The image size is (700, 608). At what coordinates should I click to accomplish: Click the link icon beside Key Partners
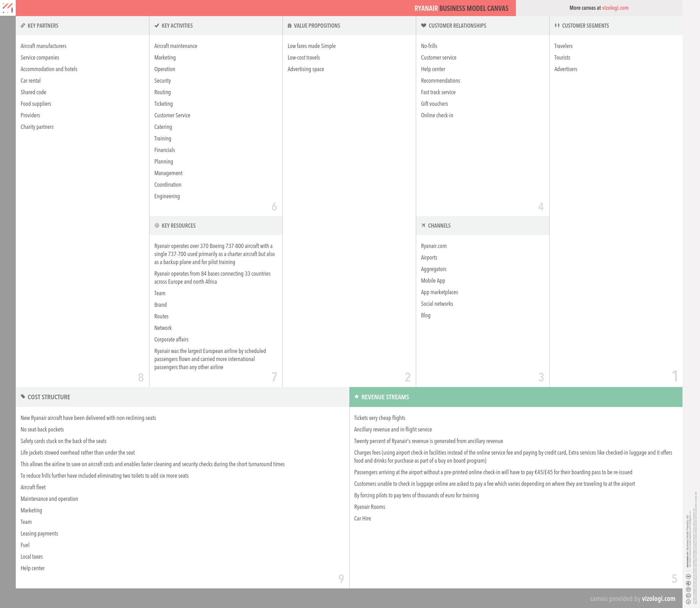(23, 26)
